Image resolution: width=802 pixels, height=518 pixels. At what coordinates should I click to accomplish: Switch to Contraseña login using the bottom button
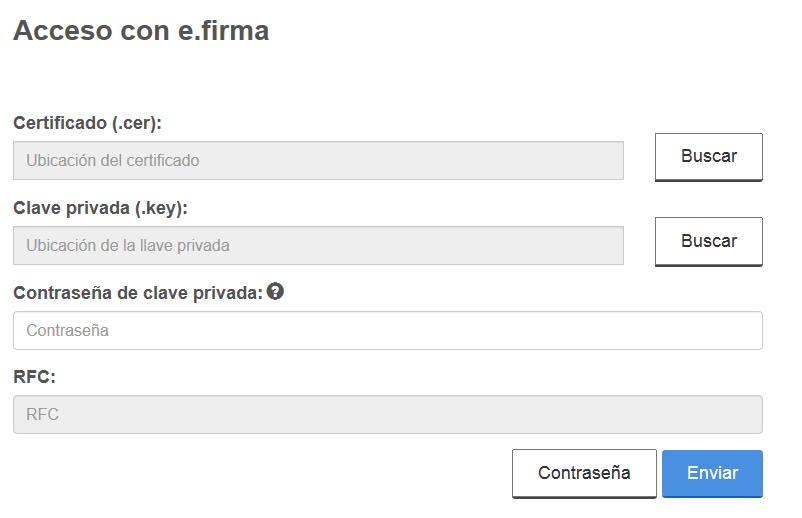click(x=584, y=474)
